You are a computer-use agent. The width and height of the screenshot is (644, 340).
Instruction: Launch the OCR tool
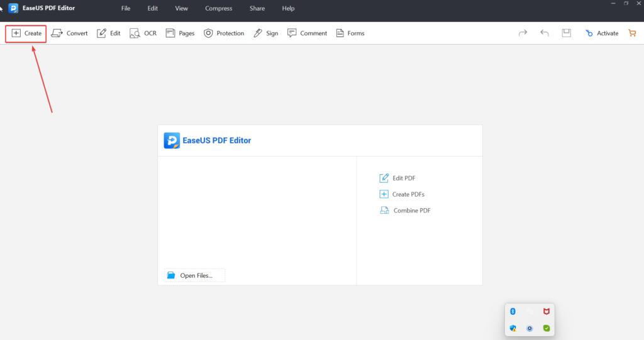coord(143,33)
